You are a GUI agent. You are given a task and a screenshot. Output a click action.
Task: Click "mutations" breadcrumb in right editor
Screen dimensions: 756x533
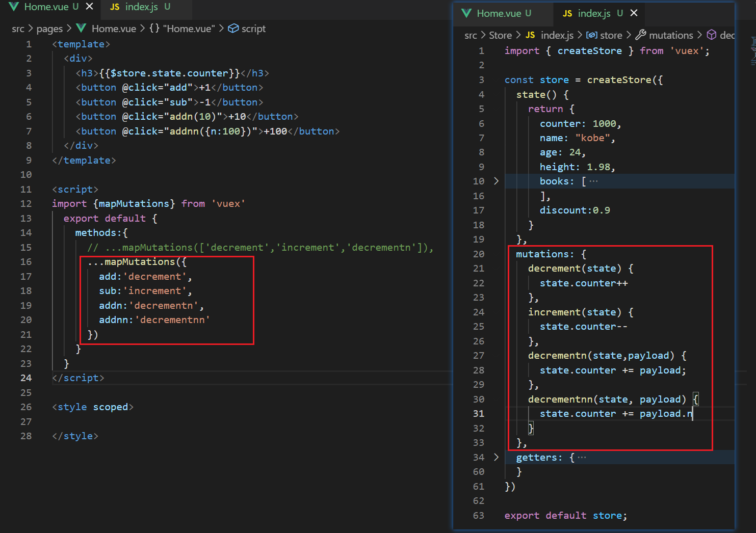coord(671,35)
